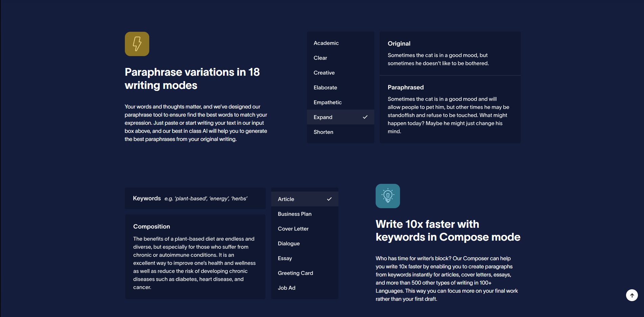Choose Business Plan composition type
The width and height of the screenshot is (644, 317).
(x=305, y=214)
